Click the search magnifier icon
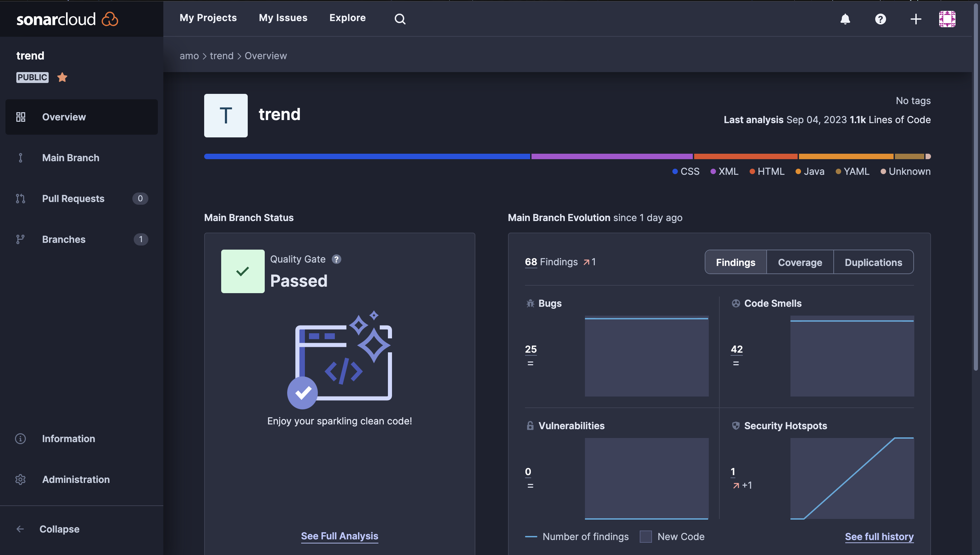Screen dimensions: 980x555 click(399, 19)
